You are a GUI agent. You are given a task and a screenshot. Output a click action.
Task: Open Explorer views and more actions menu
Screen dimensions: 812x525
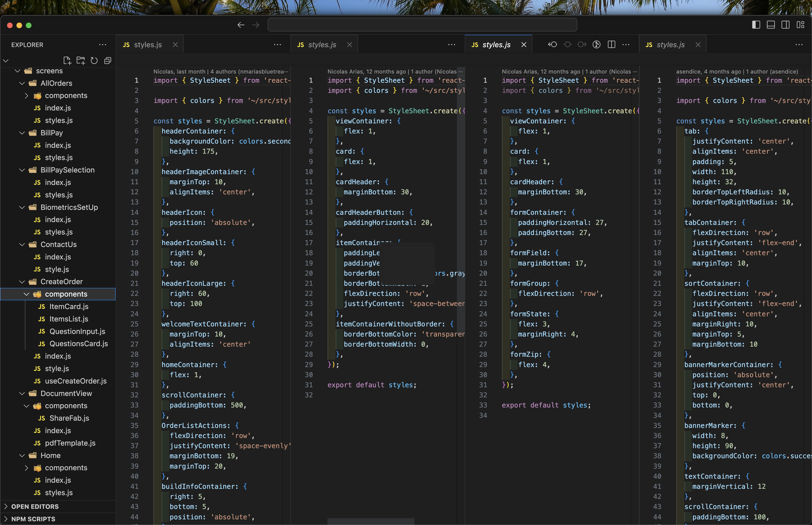click(103, 45)
